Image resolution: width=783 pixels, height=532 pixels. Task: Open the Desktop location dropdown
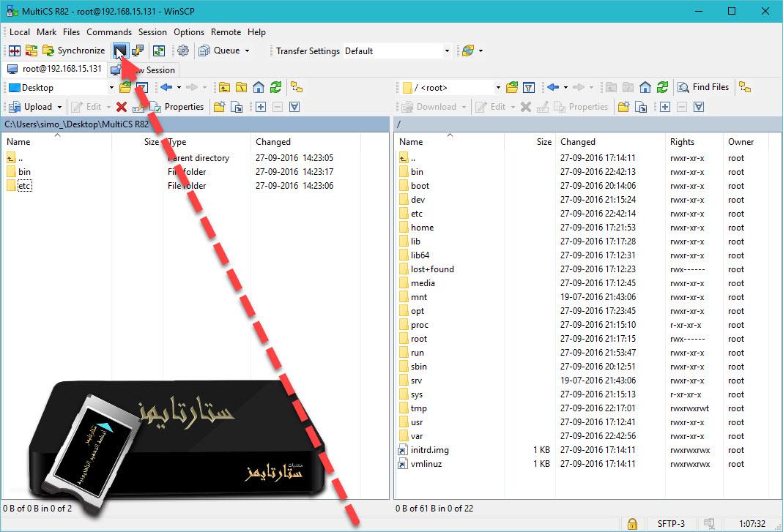111,87
